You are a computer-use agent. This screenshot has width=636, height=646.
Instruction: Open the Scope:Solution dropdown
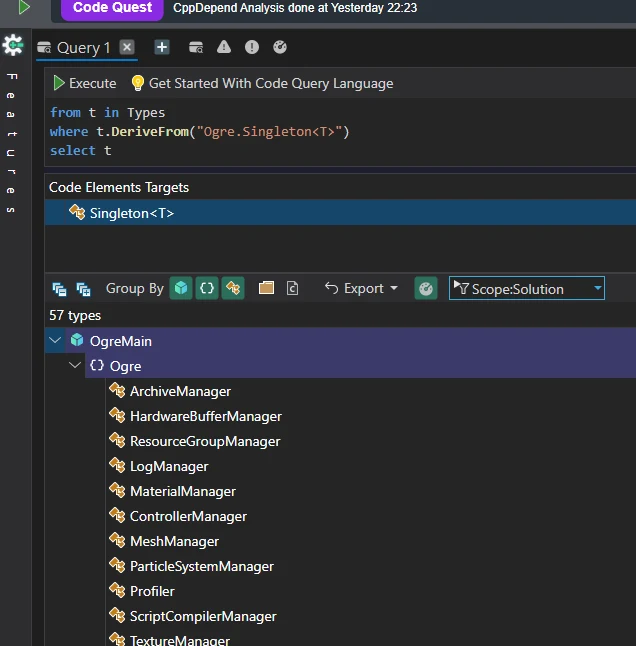pos(526,288)
